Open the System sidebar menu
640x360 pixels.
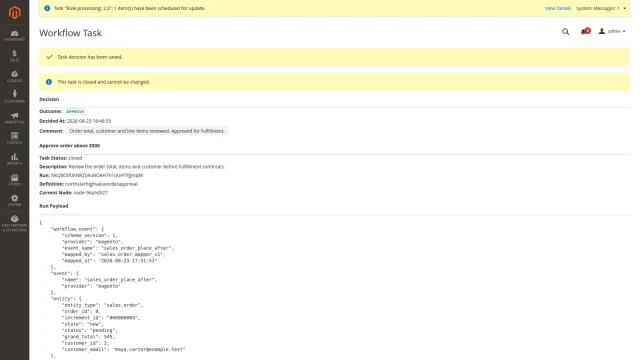point(14,200)
